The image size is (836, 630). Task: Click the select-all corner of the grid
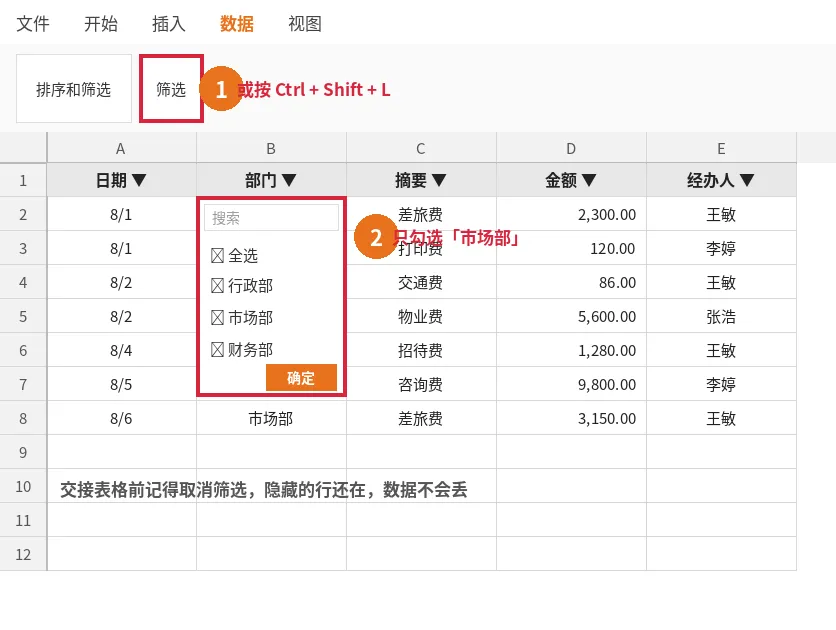point(23,148)
